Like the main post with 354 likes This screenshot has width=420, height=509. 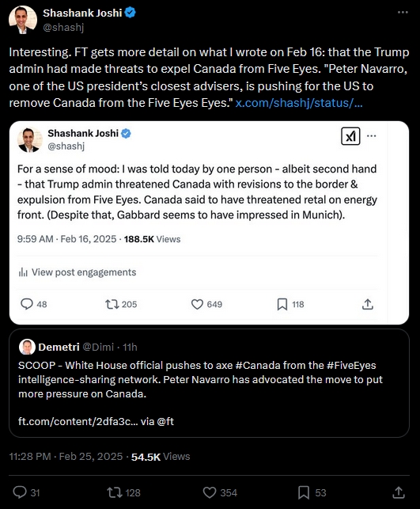[210, 492]
